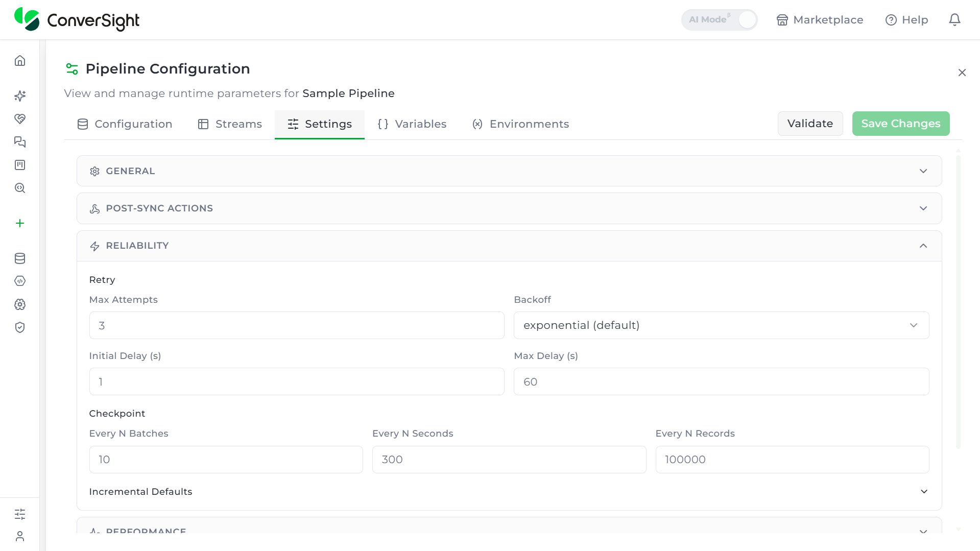Click the Max Delay (s) field

[x=721, y=381]
